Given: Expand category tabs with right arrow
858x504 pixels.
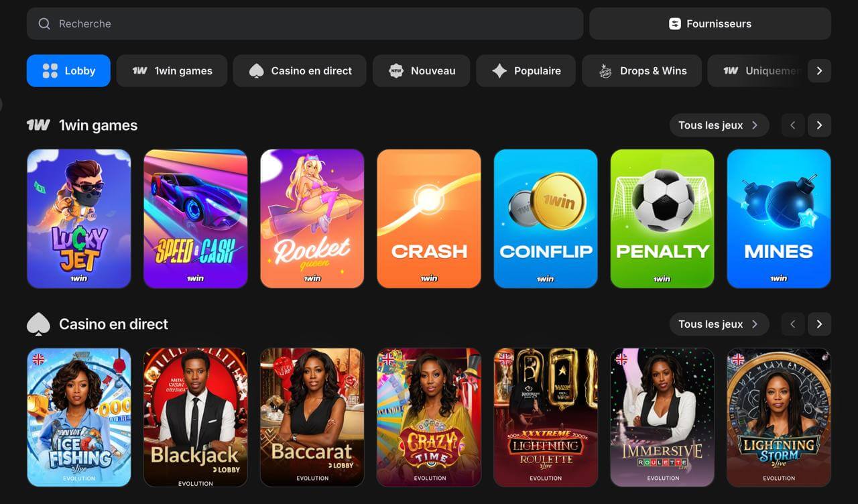Looking at the screenshot, I should (x=819, y=70).
